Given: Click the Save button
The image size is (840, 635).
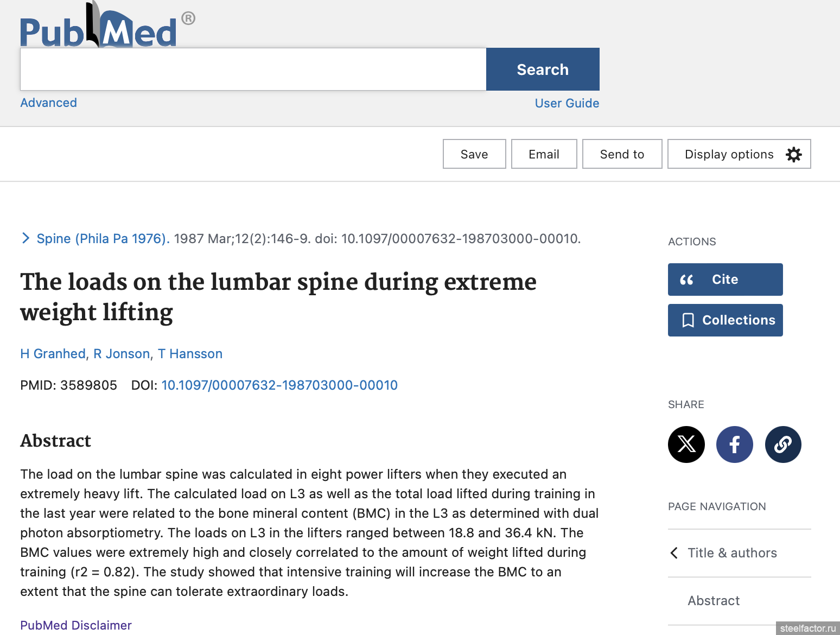Looking at the screenshot, I should [474, 154].
